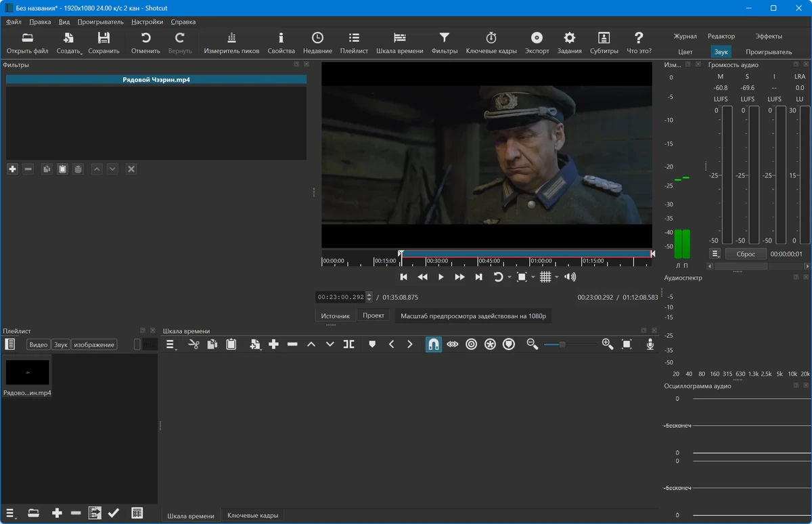Switch to the Проект player tab
The width and height of the screenshot is (812, 524).
pyautogui.click(x=374, y=315)
